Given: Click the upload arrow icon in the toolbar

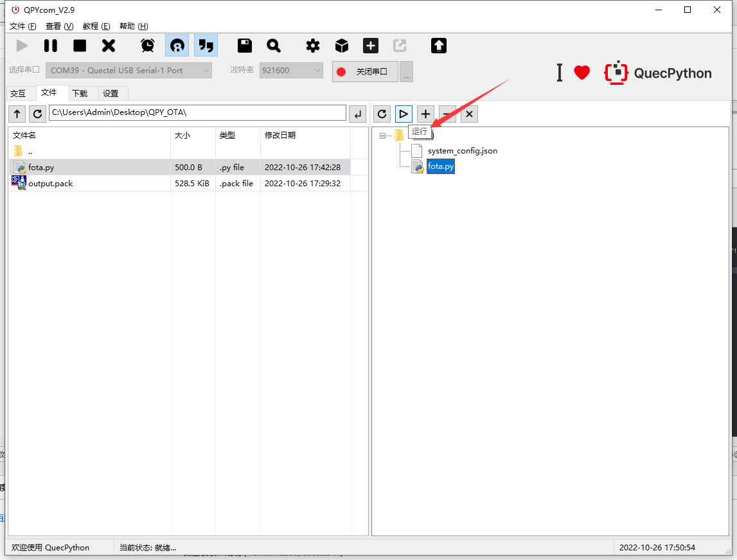Looking at the screenshot, I should (x=438, y=46).
